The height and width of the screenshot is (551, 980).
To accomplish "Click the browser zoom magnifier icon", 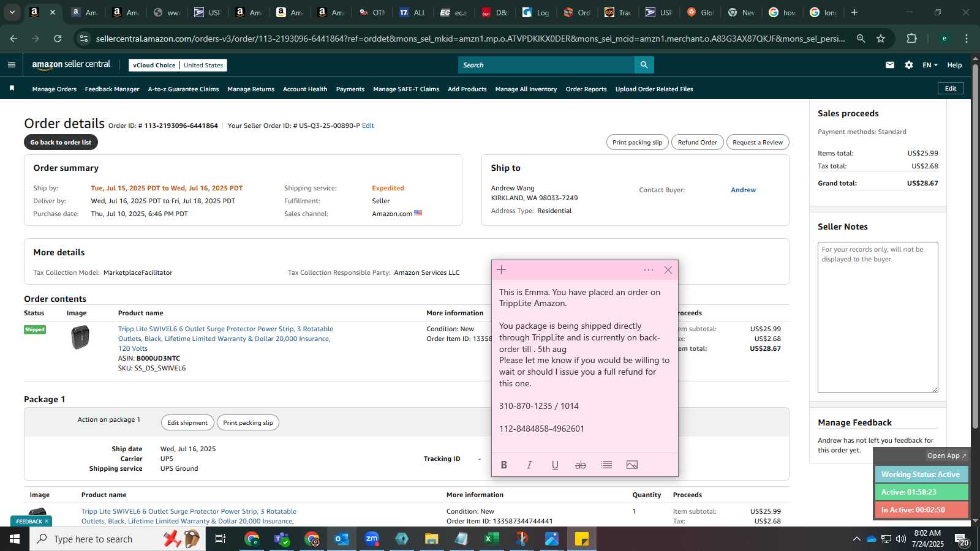I will click(861, 39).
